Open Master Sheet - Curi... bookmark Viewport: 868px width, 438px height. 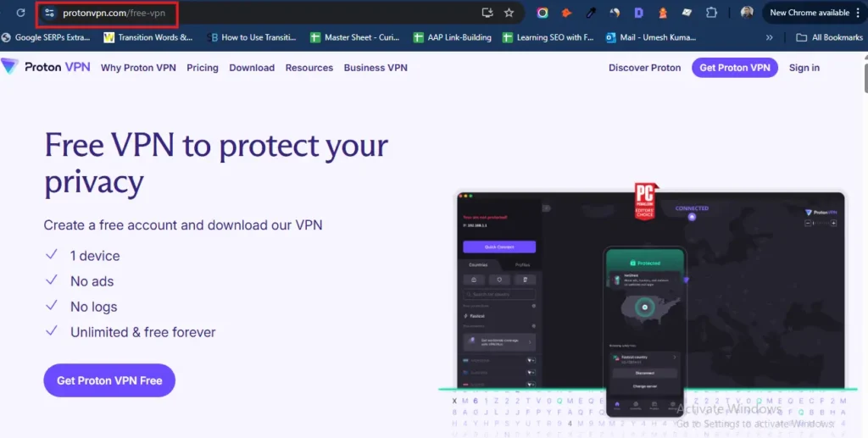click(355, 37)
